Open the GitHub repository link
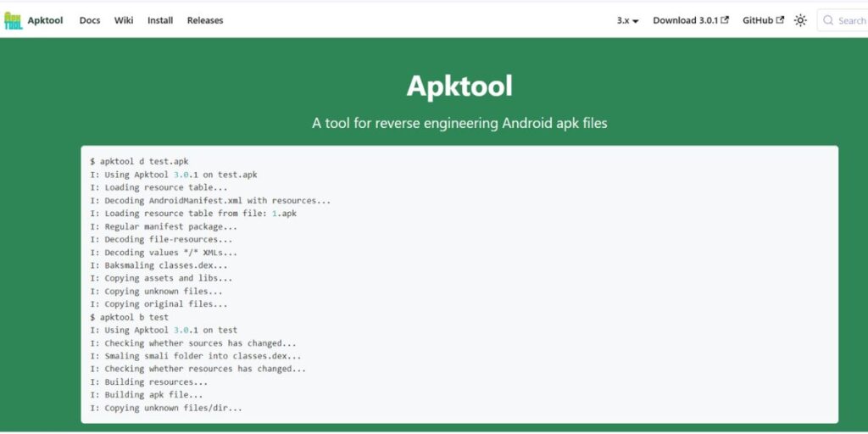868x434 pixels. (x=758, y=20)
